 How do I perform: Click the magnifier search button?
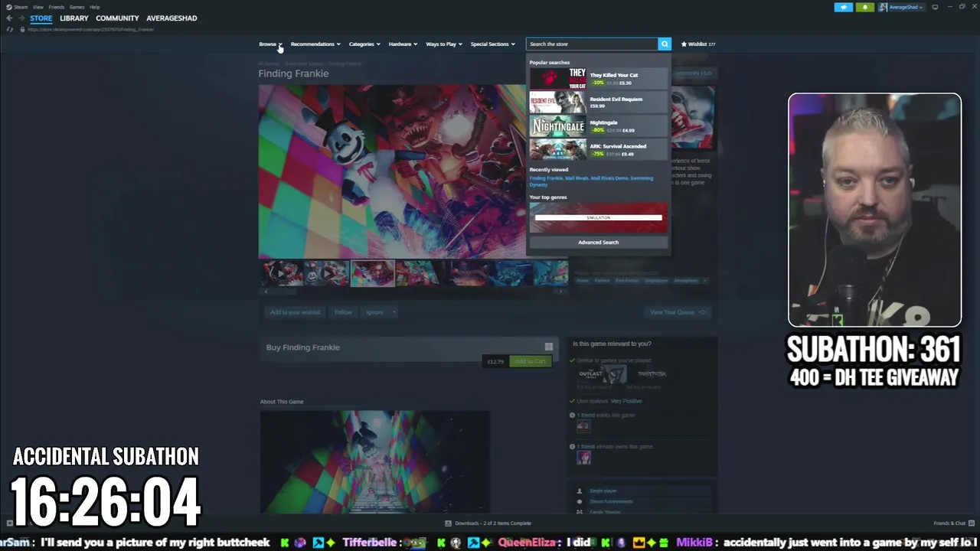665,44
